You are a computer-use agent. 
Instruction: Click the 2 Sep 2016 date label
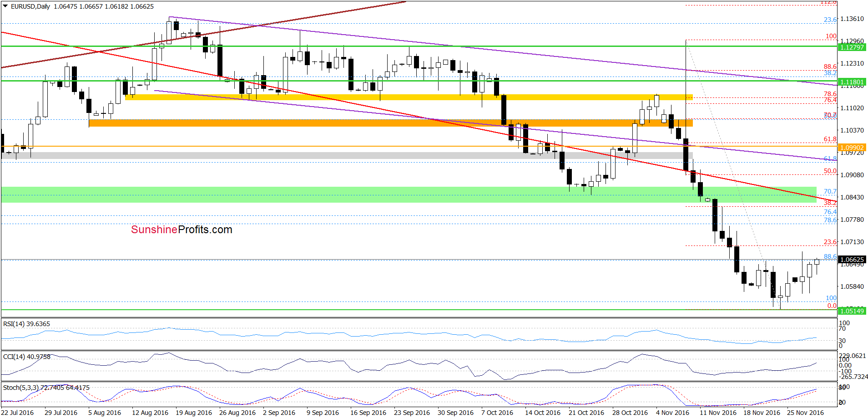pos(279,413)
